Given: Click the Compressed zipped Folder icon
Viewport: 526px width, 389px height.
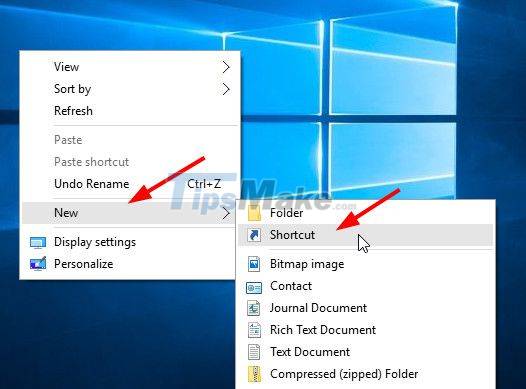Looking at the screenshot, I should tap(254, 374).
